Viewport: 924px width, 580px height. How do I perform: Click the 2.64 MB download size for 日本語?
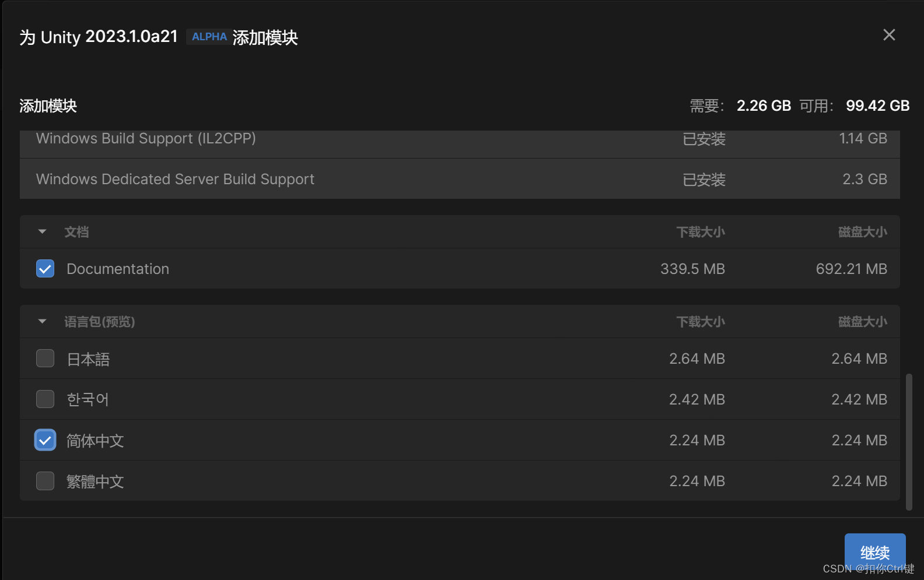coord(697,358)
